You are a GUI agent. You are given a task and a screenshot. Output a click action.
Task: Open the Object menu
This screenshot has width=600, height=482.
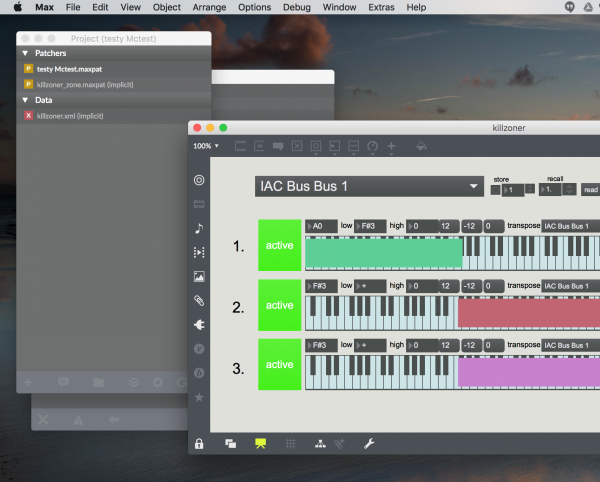coord(166,7)
